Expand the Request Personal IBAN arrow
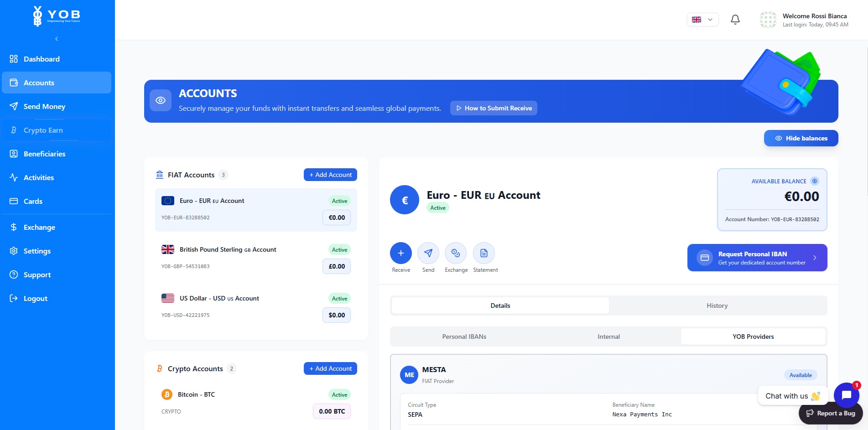The image size is (868, 430). click(815, 258)
